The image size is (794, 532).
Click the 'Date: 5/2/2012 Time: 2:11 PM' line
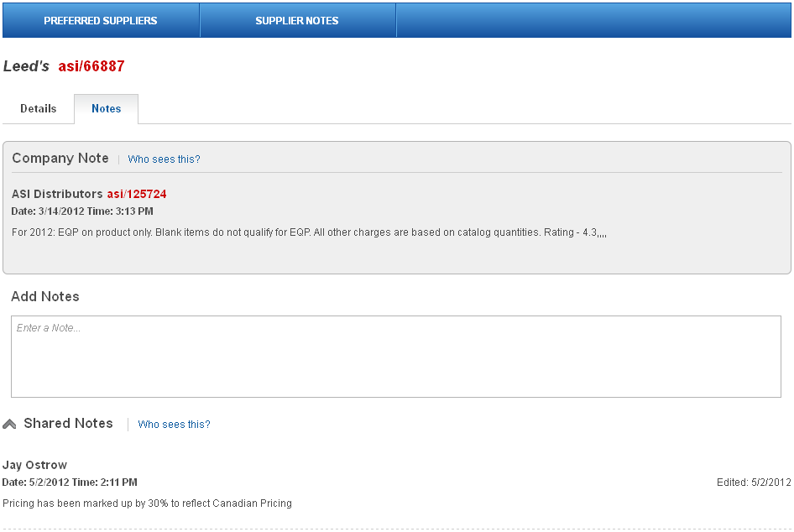click(70, 482)
